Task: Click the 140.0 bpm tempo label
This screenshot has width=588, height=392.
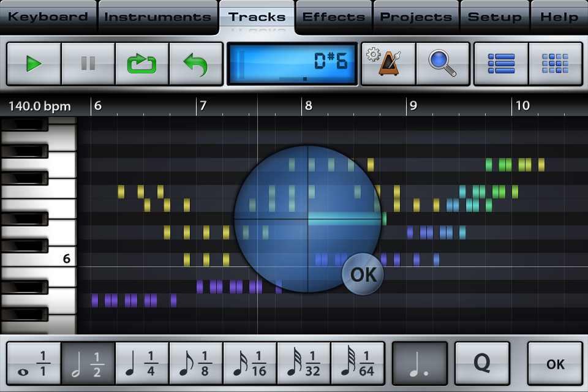Action: tap(40, 106)
